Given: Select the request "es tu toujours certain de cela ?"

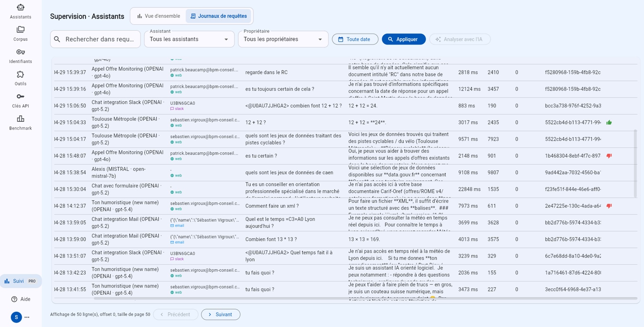Looking at the screenshot, I should click(280, 89).
